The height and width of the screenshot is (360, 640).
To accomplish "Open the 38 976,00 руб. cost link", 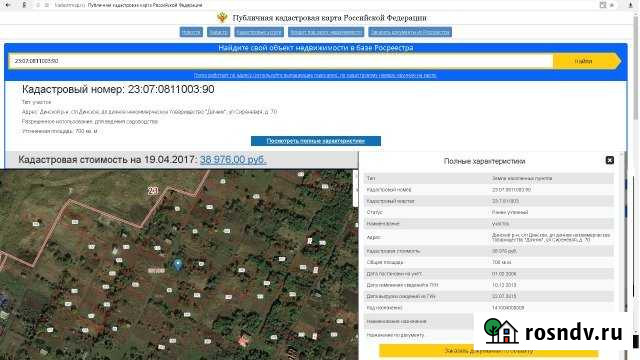I will point(233,160).
